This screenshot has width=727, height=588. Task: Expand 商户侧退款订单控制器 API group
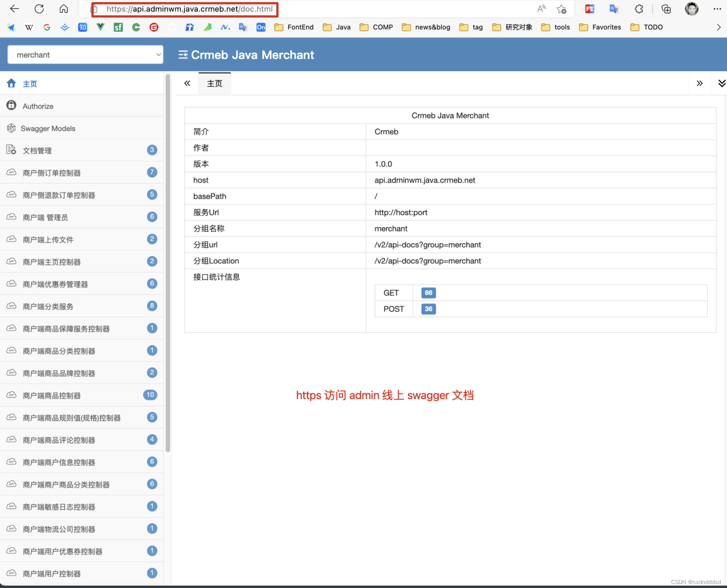click(x=82, y=195)
